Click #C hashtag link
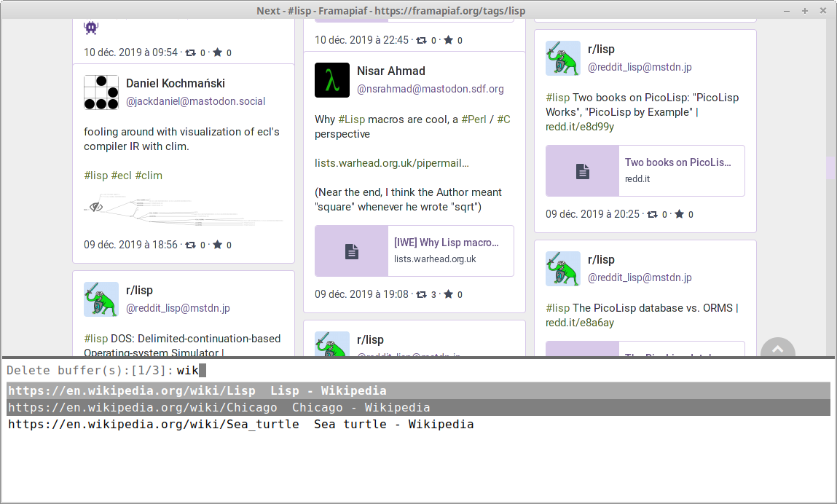 [x=504, y=119]
